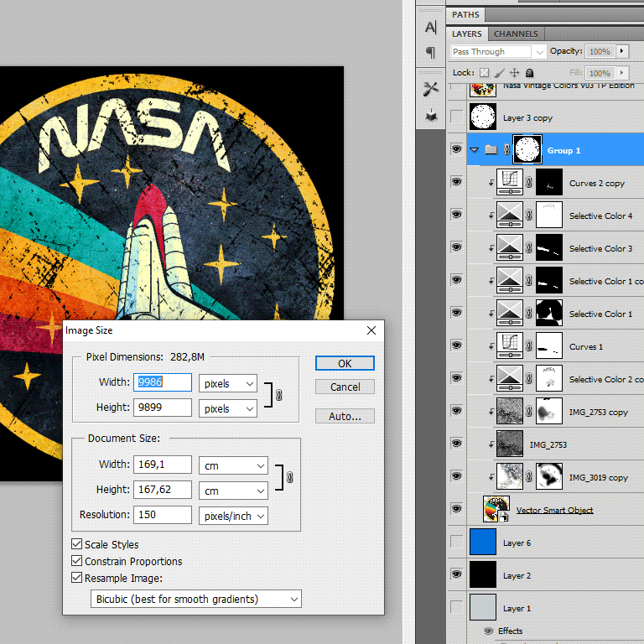The width and height of the screenshot is (644, 644).
Task: Show the Layer 3 copy layer
Action: 456,117
